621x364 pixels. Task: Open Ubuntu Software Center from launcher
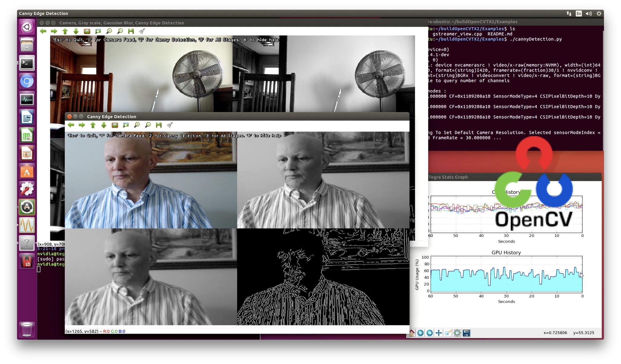[x=27, y=171]
